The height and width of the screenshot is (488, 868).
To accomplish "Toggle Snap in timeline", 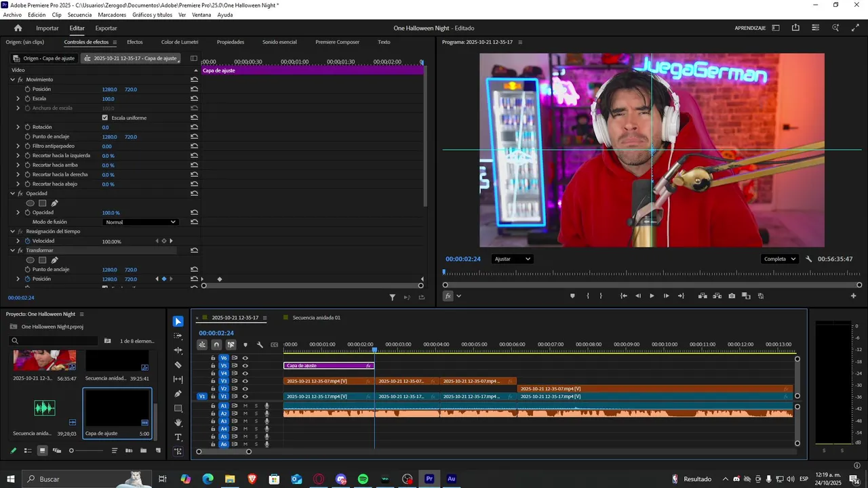I will (x=216, y=344).
